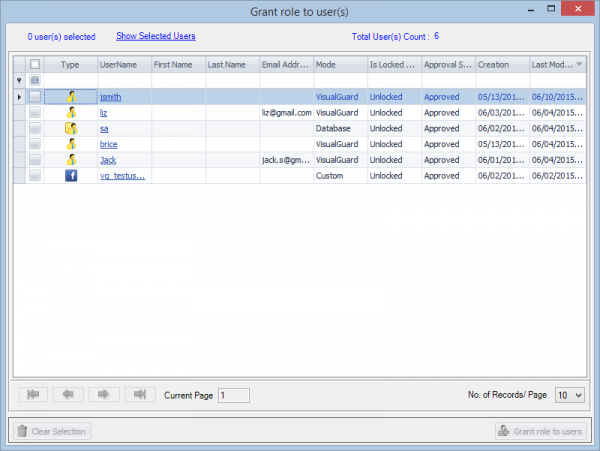Check the checkbox for sa
Viewport: 600px width, 451px height.
click(35, 128)
